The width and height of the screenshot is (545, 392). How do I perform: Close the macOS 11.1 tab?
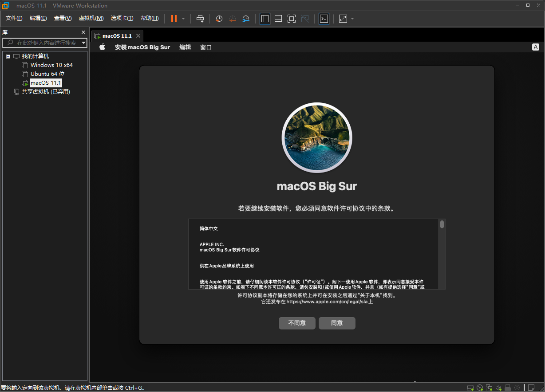(x=138, y=36)
